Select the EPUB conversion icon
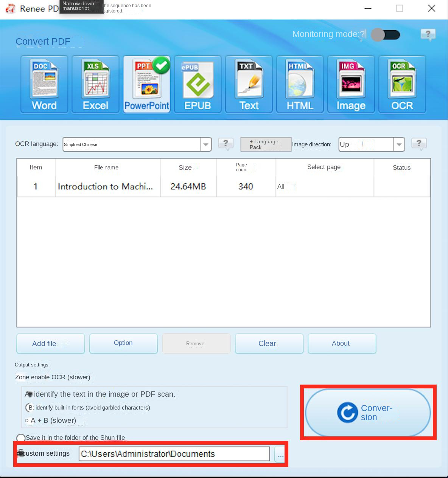 coord(197,84)
